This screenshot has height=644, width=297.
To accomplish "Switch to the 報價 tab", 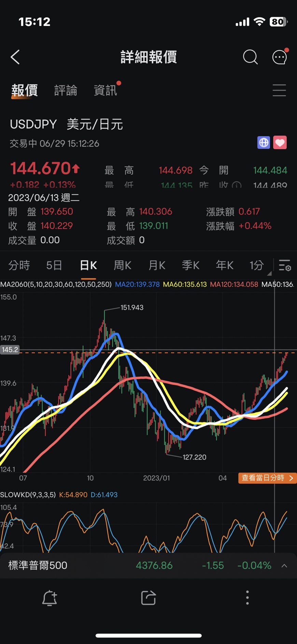I will point(24,90).
